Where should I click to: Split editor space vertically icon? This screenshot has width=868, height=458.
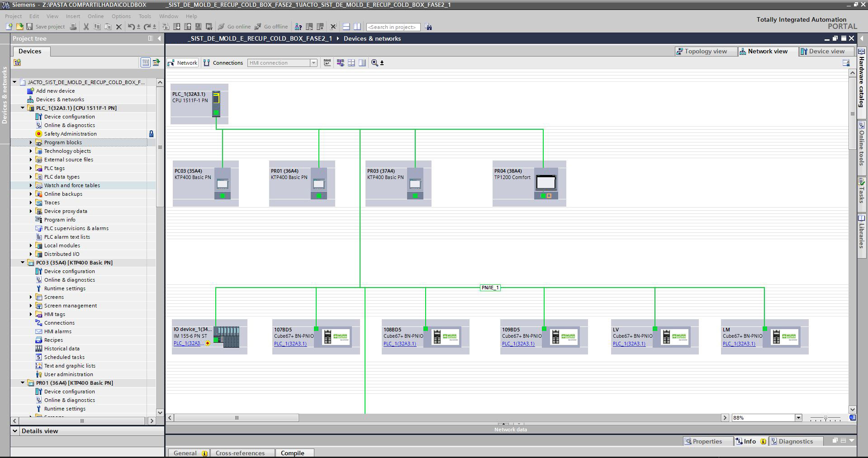357,27
